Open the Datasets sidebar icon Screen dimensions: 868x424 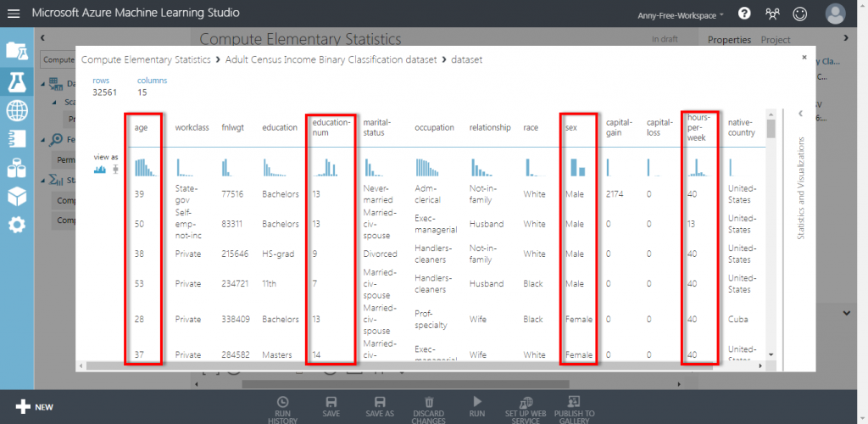pos(17,168)
